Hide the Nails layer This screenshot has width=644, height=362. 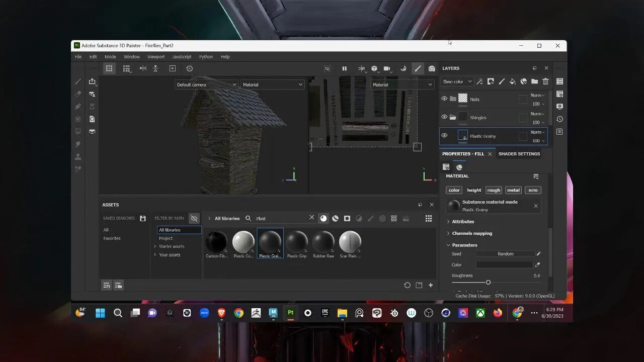point(444,99)
